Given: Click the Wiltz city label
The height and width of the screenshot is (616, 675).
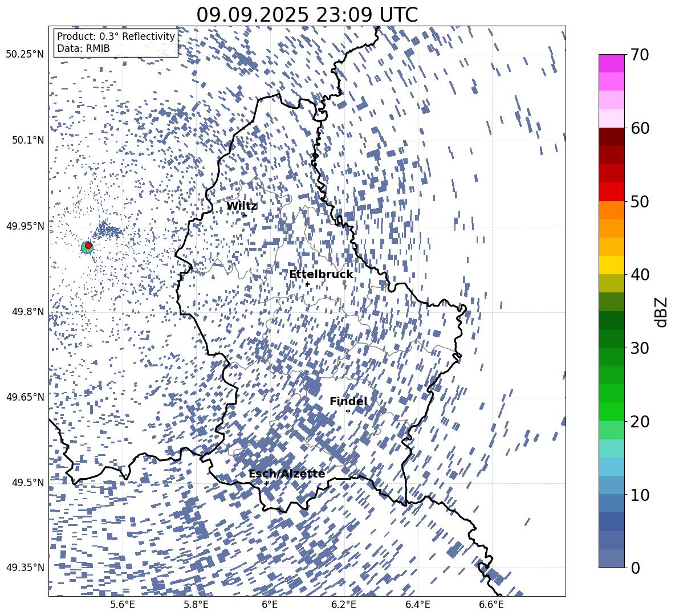Looking at the screenshot, I should click(x=242, y=206).
